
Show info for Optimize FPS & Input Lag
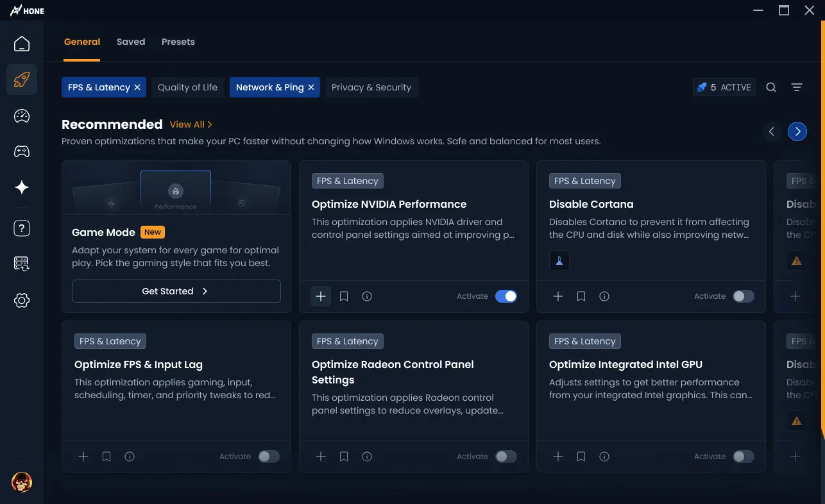coord(130,457)
